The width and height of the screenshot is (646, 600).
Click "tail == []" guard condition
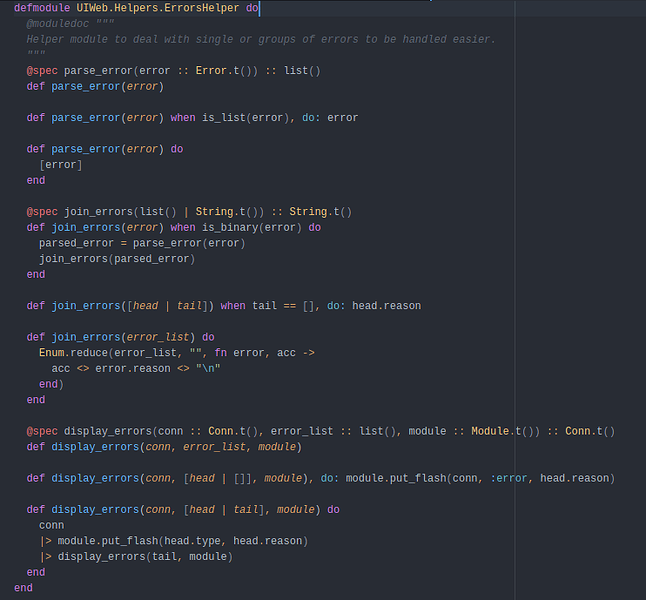(283, 305)
